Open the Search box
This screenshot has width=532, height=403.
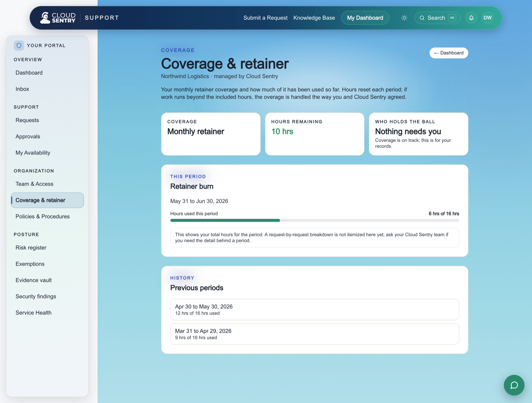[438, 18]
